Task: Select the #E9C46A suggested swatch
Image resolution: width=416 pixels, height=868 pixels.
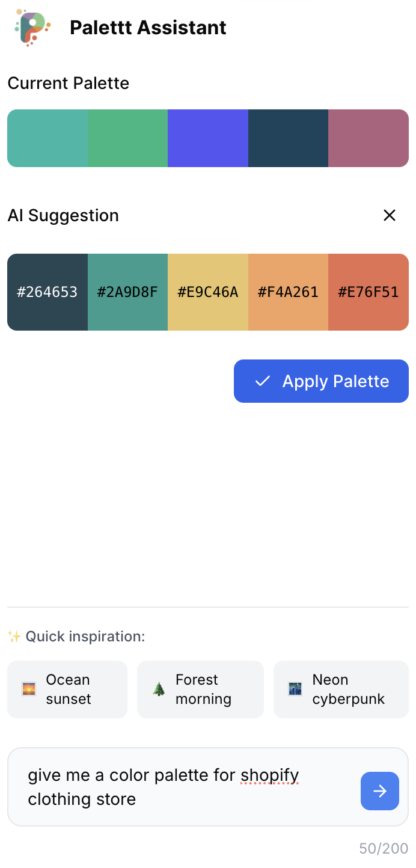Action: (207, 292)
